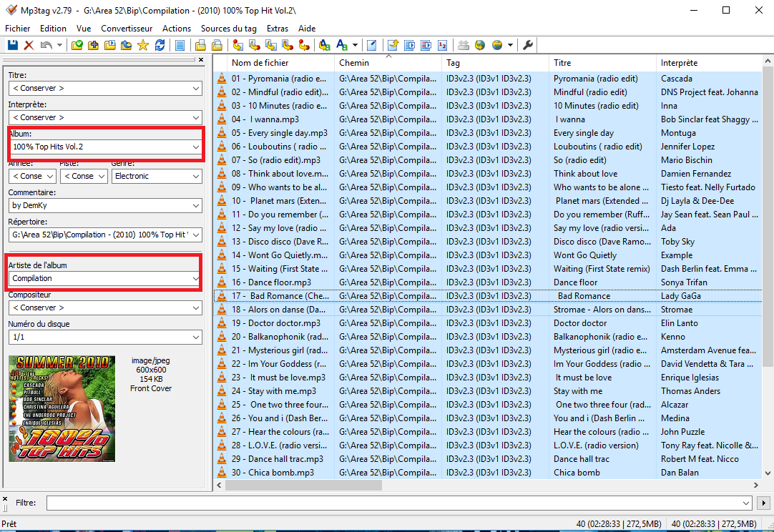Apply filter with the arrow button
Screen dimensions: 774x532
pos(764,503)
